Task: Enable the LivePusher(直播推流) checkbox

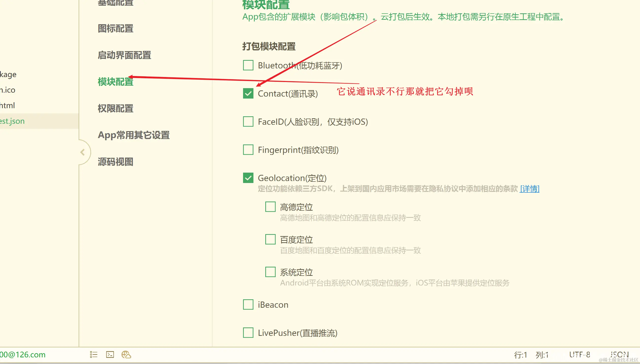Action: [x=248, y=333]
